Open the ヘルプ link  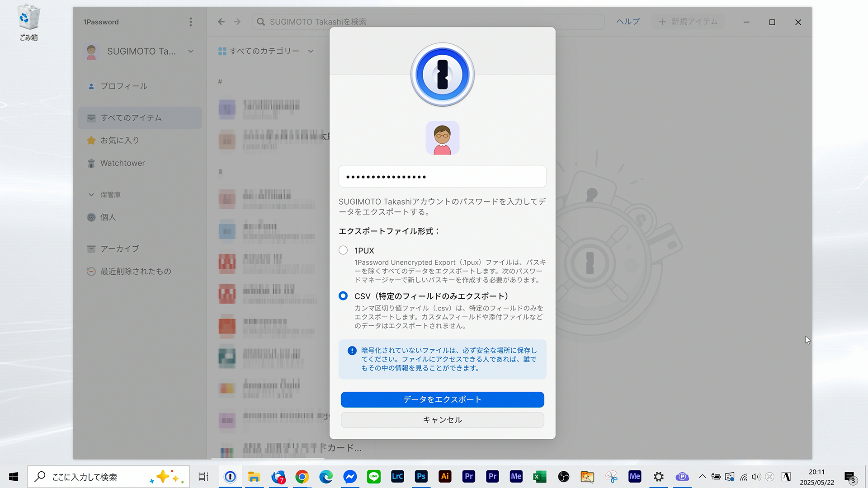click(628, 22)
